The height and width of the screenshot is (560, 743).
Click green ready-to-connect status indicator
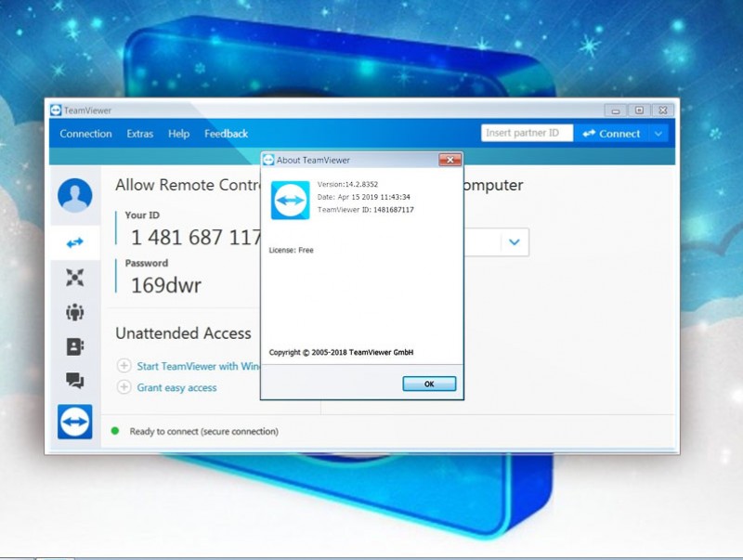(115, 431)
